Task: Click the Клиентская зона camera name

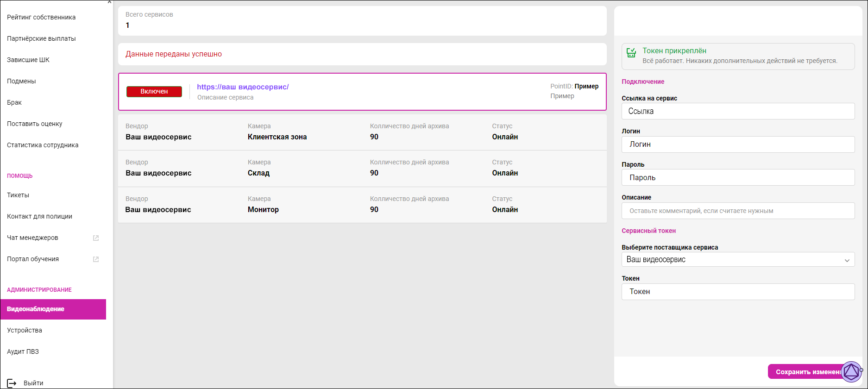Action: pyautogui.click(x=277, y=137)
